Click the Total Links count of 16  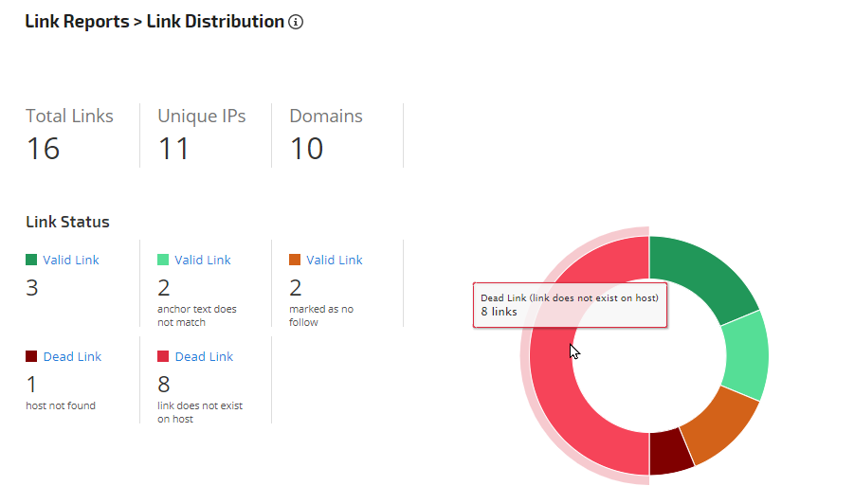click(43, 149)
